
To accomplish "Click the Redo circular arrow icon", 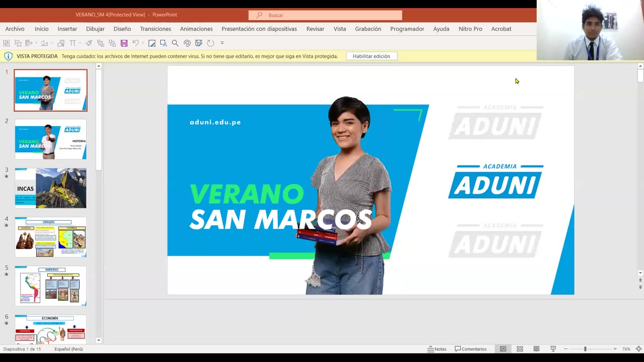I will tap(210, 43).
